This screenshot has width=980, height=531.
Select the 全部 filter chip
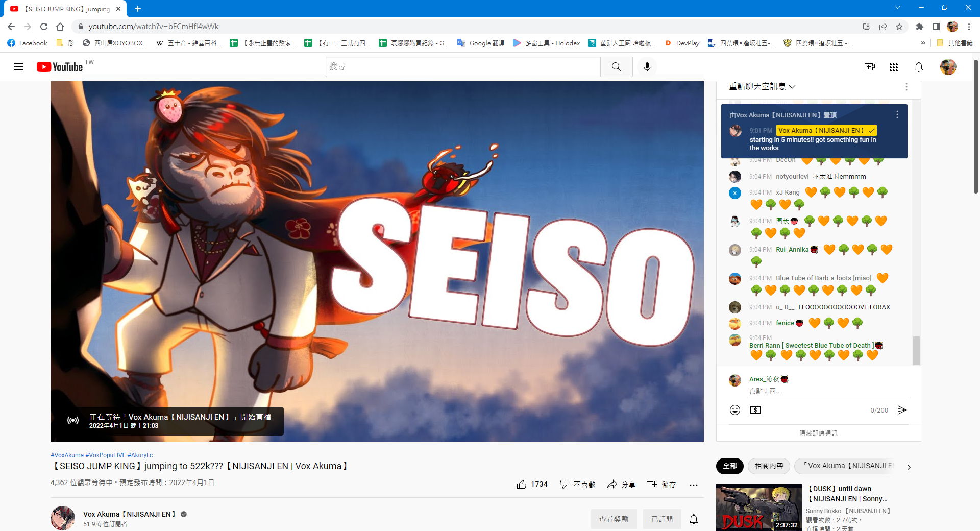[x=730, y=466]
